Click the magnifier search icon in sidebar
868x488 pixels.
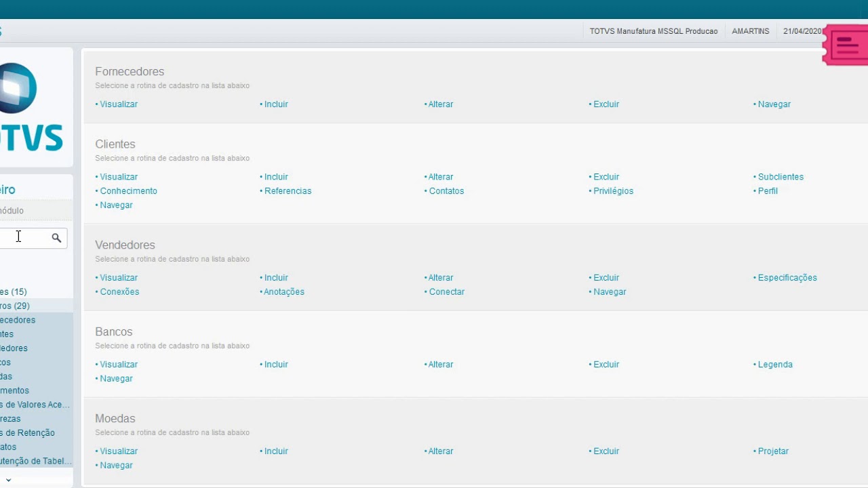pyautogui.click(x=56, y=238)
